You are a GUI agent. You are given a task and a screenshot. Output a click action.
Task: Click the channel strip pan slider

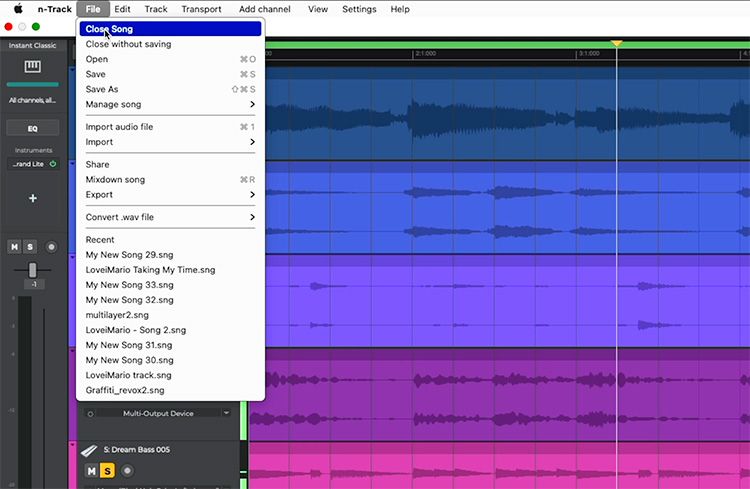(32, 270)
